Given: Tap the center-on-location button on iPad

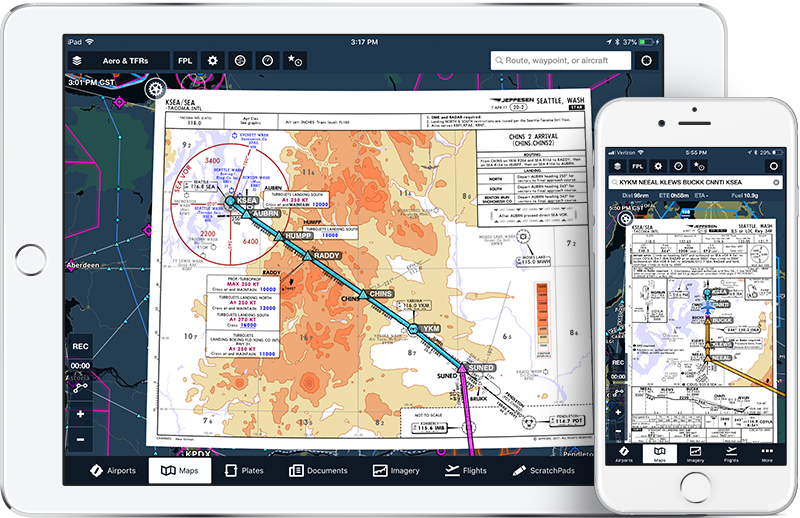Looking at the screenshot, I should point(646,61).
